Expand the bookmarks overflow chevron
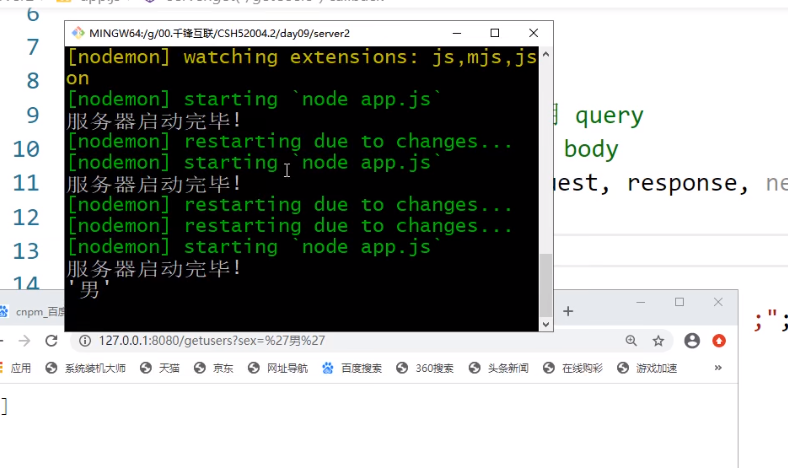The height and width of the screenshot is (468, 788). (x=718, y=368)
